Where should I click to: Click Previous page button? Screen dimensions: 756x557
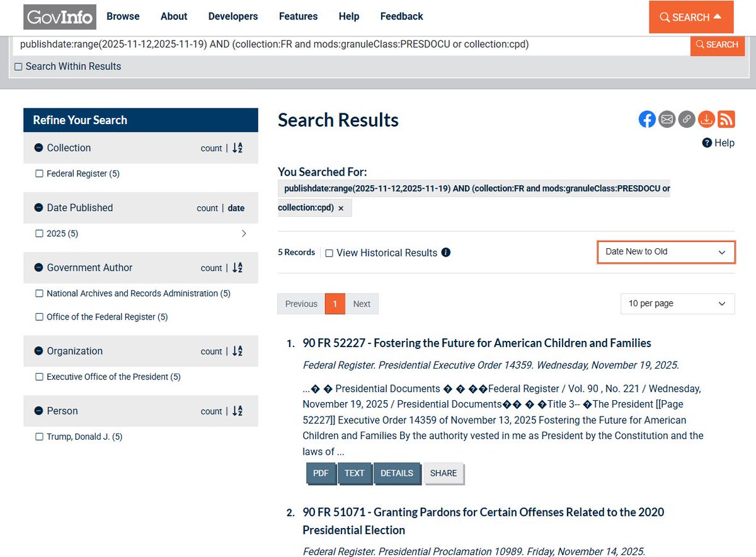301,304
